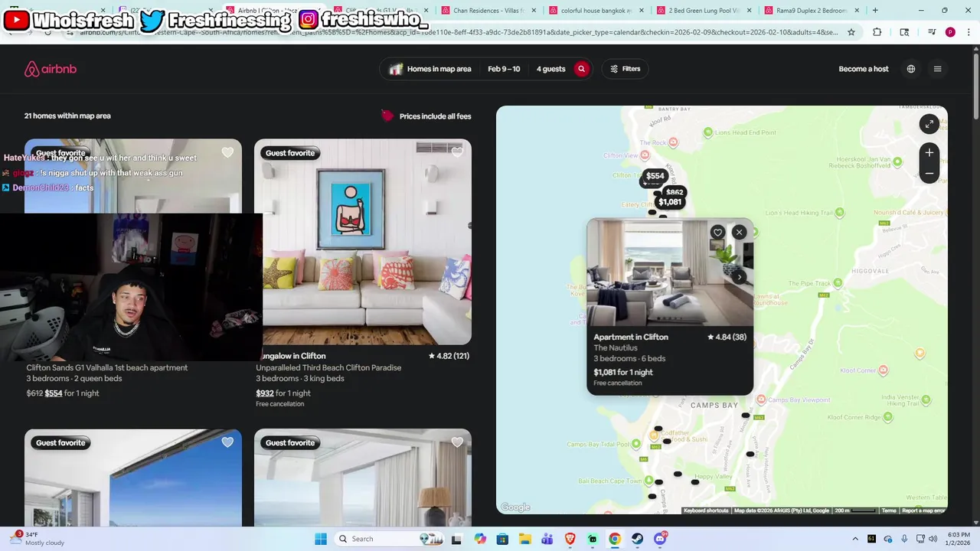Viewport: 980px width, 551px height.
Task: Open the Chrome three-dot menu
Action: pos(968,32)
